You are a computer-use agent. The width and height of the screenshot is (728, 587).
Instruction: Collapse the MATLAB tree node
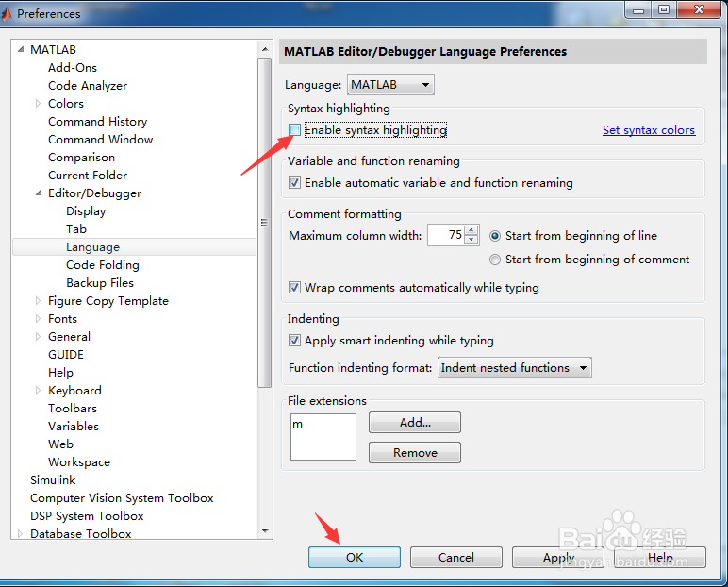(21, 49)
